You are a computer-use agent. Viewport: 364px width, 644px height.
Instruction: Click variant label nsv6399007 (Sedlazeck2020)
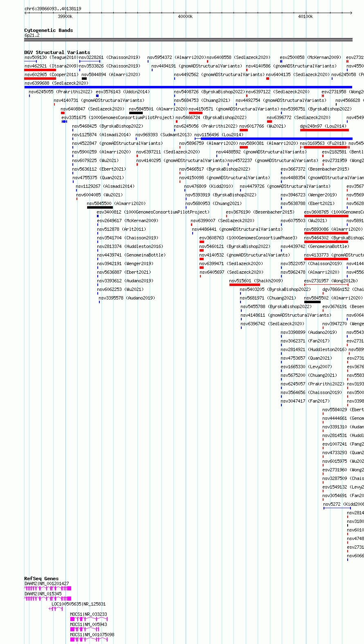pos(222,221)
